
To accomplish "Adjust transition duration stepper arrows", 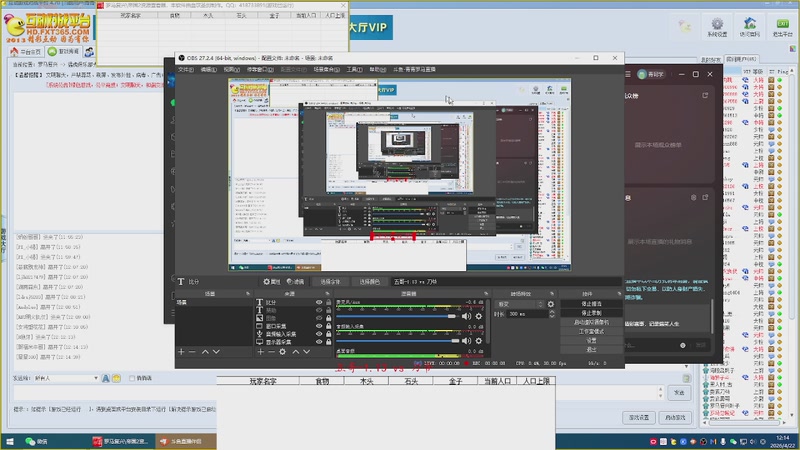I will point(552,314).
